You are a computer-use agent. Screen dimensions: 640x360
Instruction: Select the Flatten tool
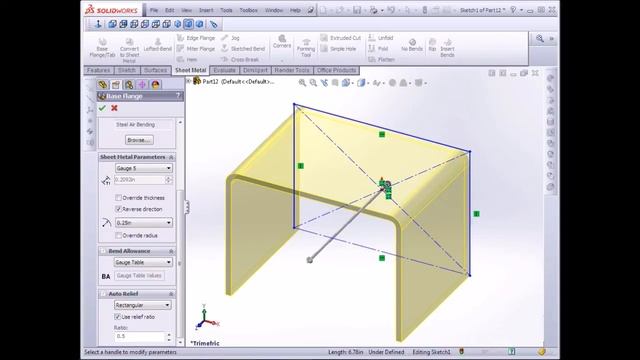pos(381,60)
